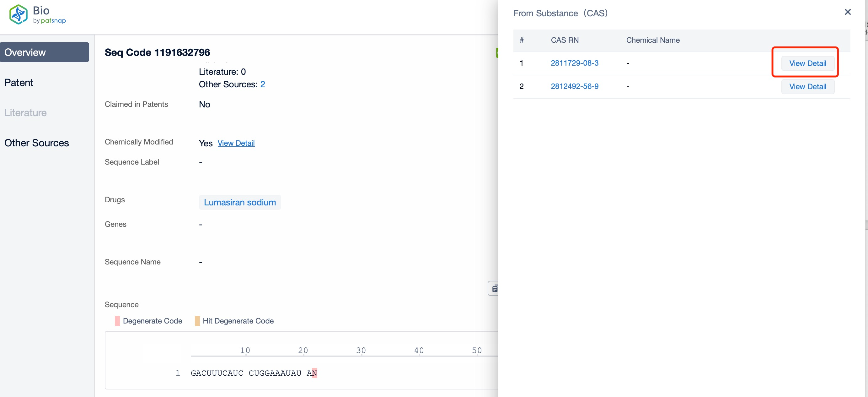Screen dimensions: 868x397
Task: Click View Detail for second CAS entry
Action: pyautogui.click(x=807, y=86)
